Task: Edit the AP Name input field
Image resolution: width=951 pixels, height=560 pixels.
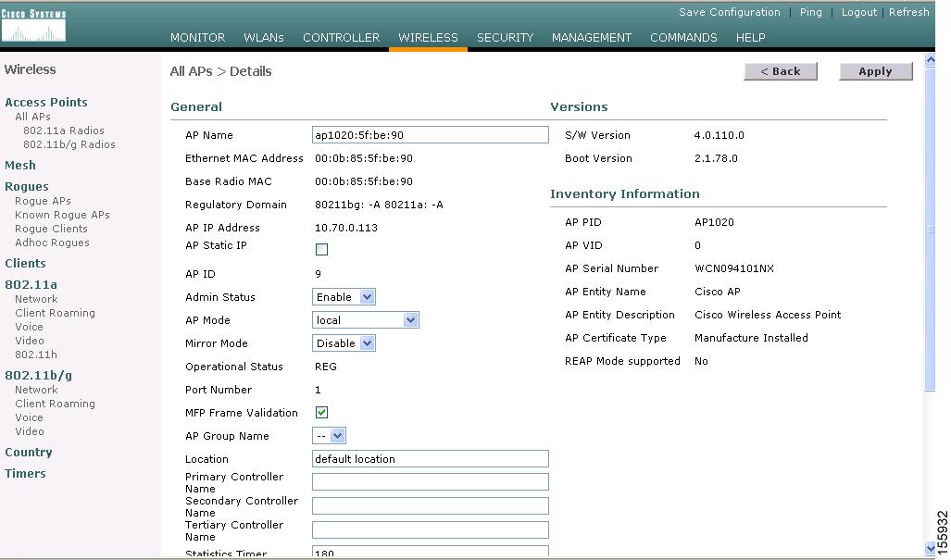Action: click(431, 134)
